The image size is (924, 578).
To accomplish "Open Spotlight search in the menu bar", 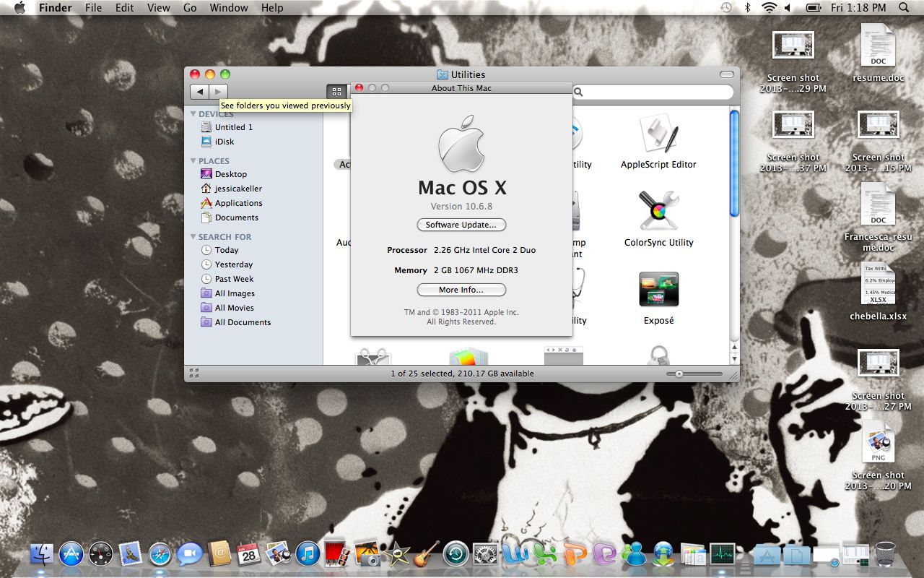I will [x=904, y=8].
